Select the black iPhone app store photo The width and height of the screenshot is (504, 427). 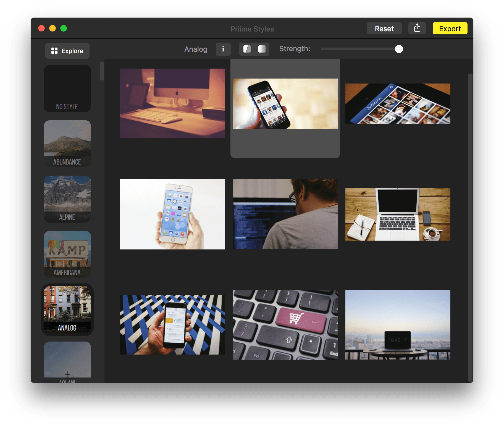(285, 104)
